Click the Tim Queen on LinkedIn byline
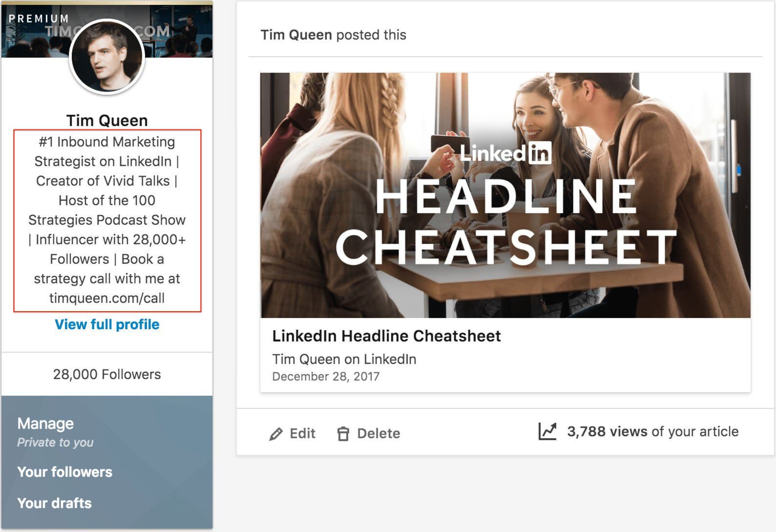The image size is (776, 532). [344, 359]
